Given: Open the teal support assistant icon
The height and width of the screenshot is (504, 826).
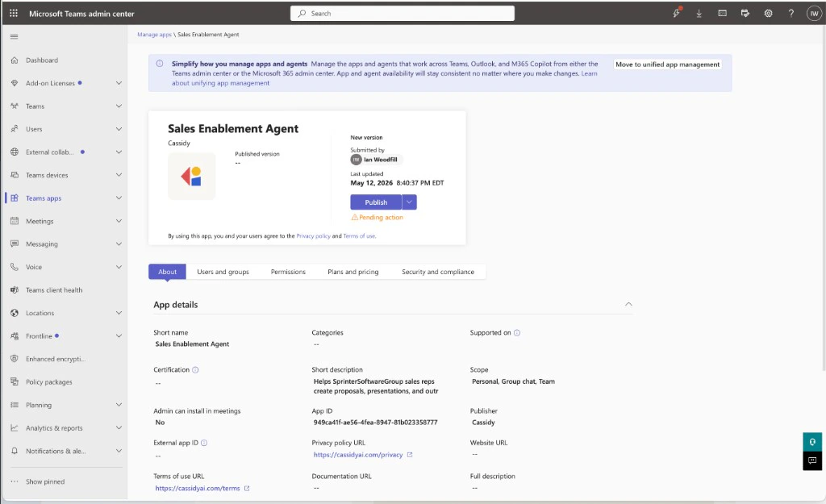Looking at the screenshot, I should (811, 442).
